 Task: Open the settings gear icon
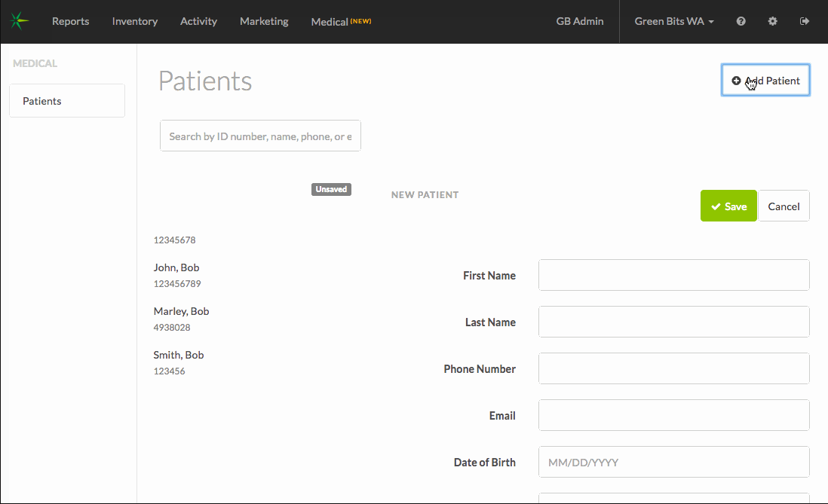[x=772, y=21]
